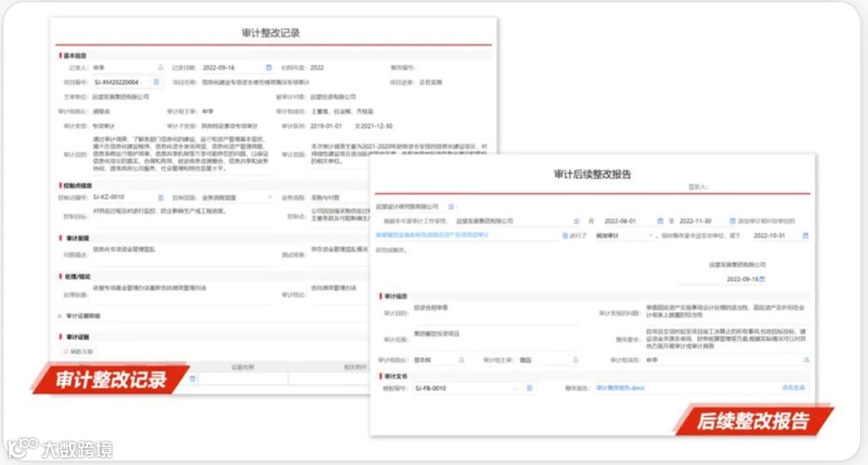This screenshot has height=465, width=868.
Task: Click the 2022-08-01 start date field
Action: (620, 221)
